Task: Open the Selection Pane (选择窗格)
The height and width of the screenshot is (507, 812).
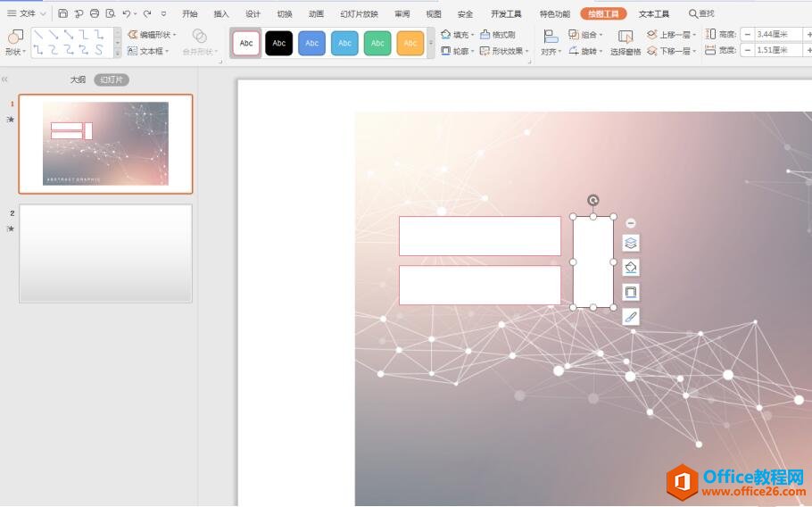Action: point(626,43)
